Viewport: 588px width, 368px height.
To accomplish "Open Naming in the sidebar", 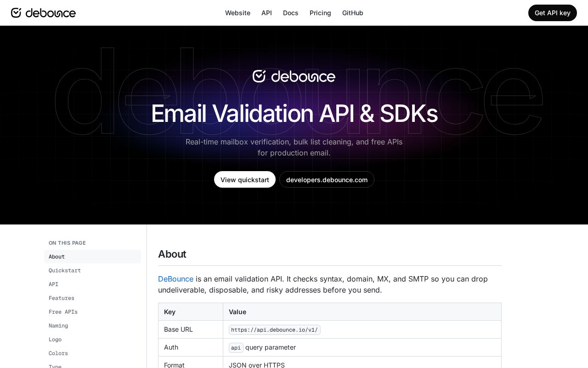I will [x=92, y=326].
